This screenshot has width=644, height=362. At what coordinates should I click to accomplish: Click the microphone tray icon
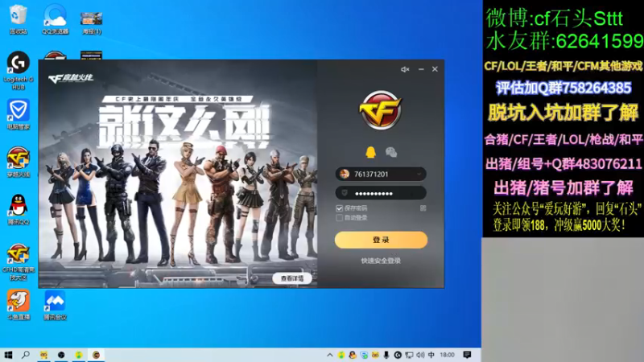coord(386,355)
